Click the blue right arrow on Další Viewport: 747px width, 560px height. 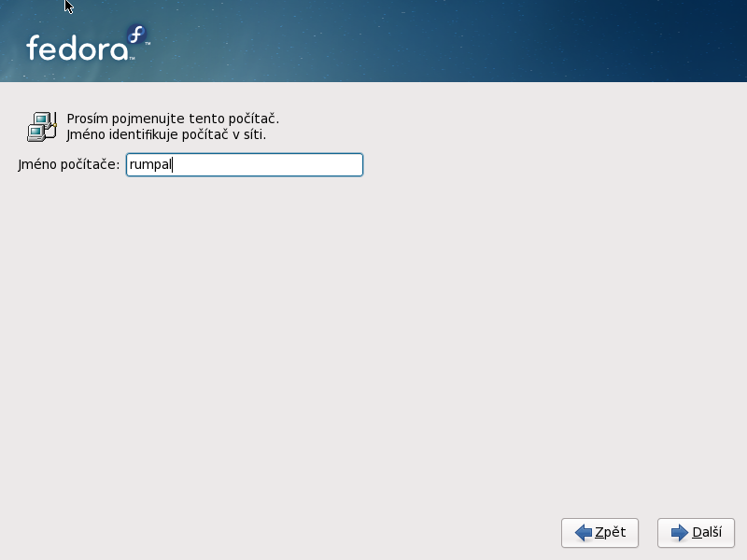[680, 533]
